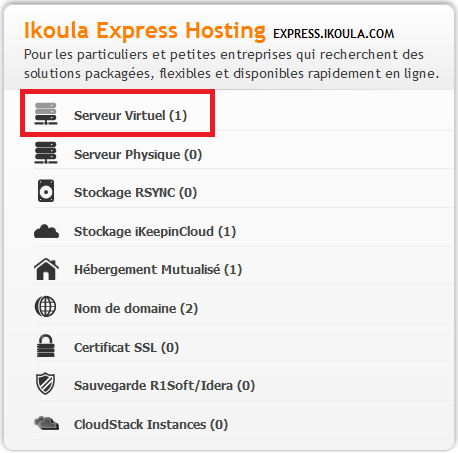Open Nom de domaine (2) link
This screenshot has width=458, height=453.
click(136, 309)
